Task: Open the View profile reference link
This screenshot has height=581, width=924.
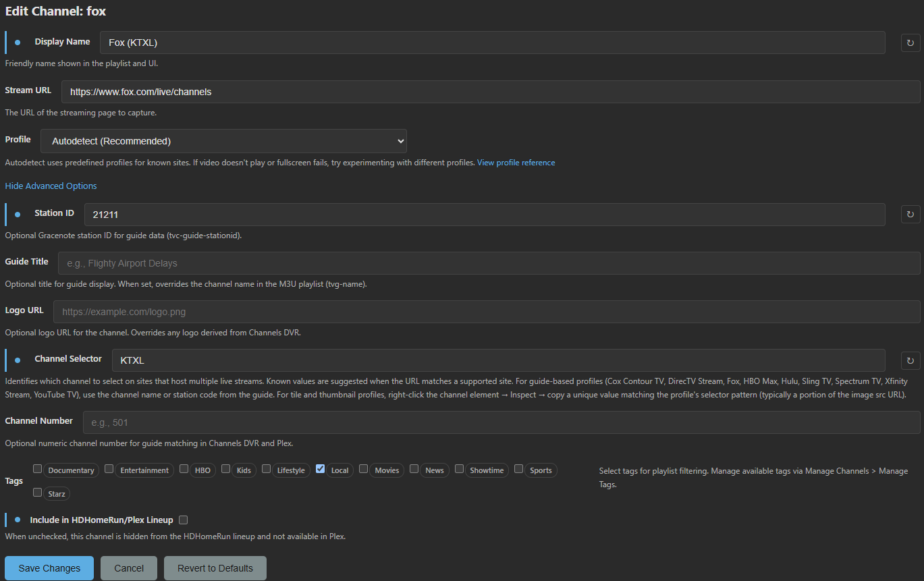Action: [516, 163]
